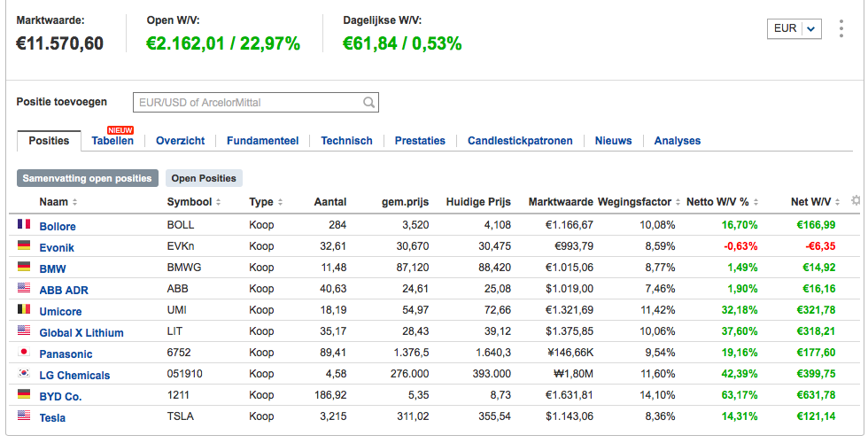Viewport: 868px width, 443px height.
Task: Open table settings gear icon
Action: click(856, 200)
